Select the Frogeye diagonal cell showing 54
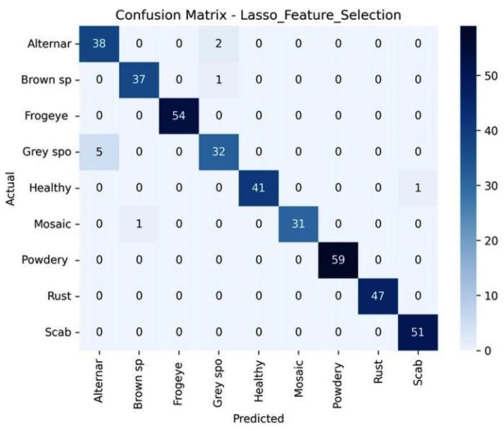 click(x=179, y=116)
